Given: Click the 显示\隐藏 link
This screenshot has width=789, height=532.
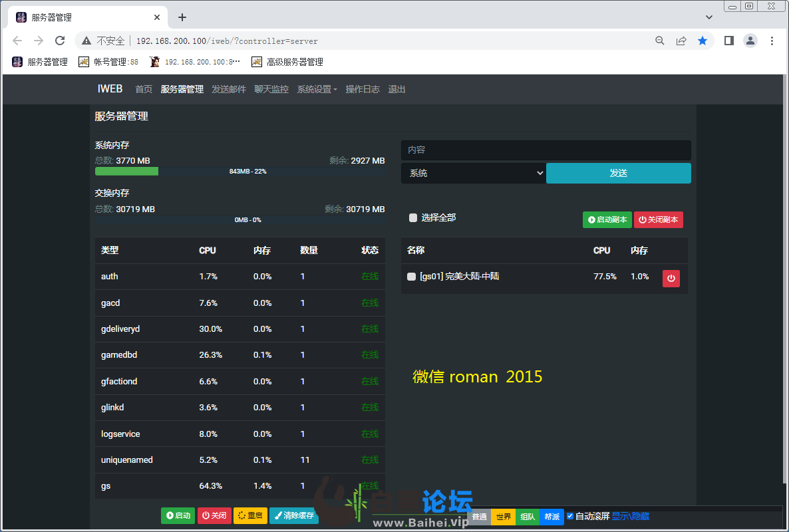Looking at the screenshot, I should [x=631, y=516].
